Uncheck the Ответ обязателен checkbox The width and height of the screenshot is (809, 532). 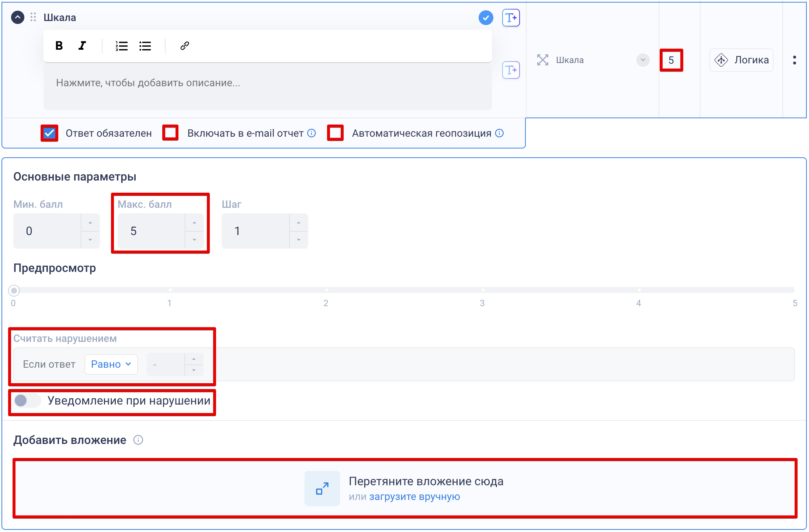point(49,133)
